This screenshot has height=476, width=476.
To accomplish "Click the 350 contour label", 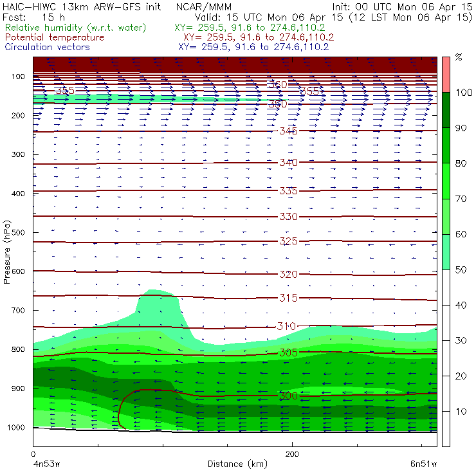I will [277, 104].
